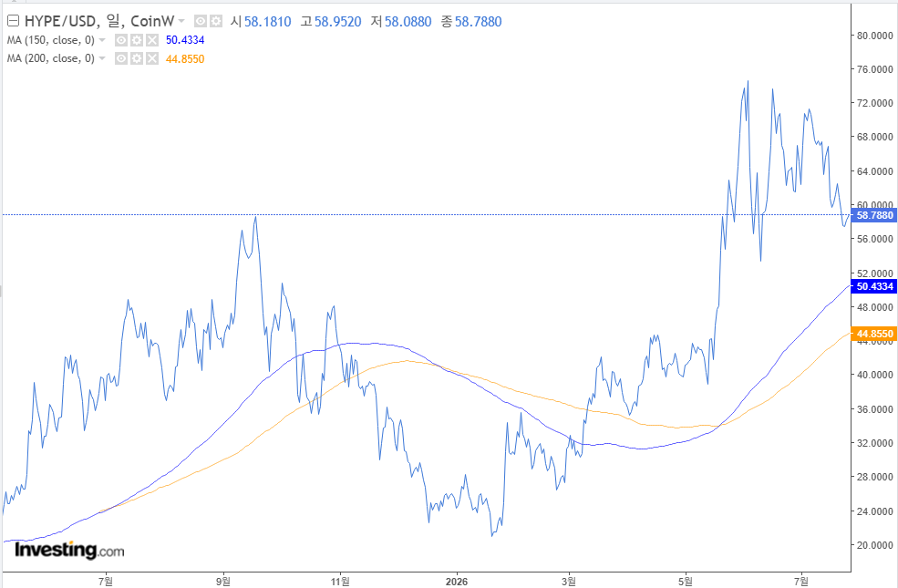The height and width of the screenshot is (588, 898).
Task: Click the 2026 time axis label
Action: point(457,581)
